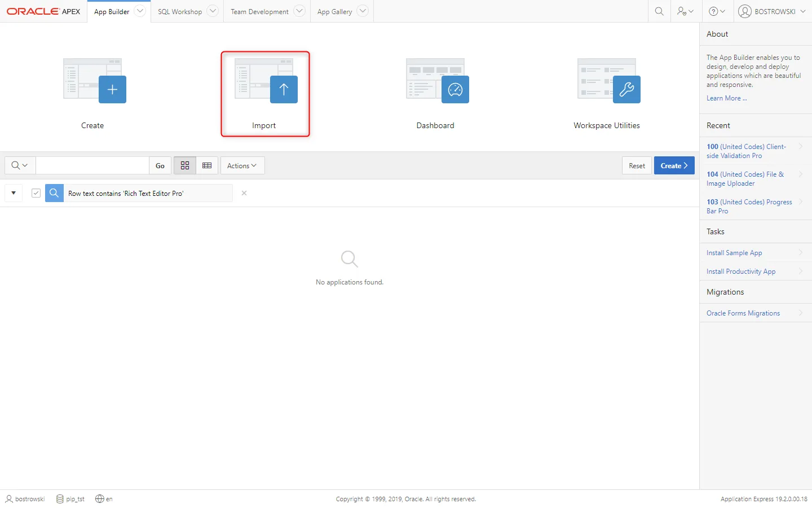This screenshot has height=508, width=812.
Task: Open the Actions dropdown menu
Action: click(242, 165)
